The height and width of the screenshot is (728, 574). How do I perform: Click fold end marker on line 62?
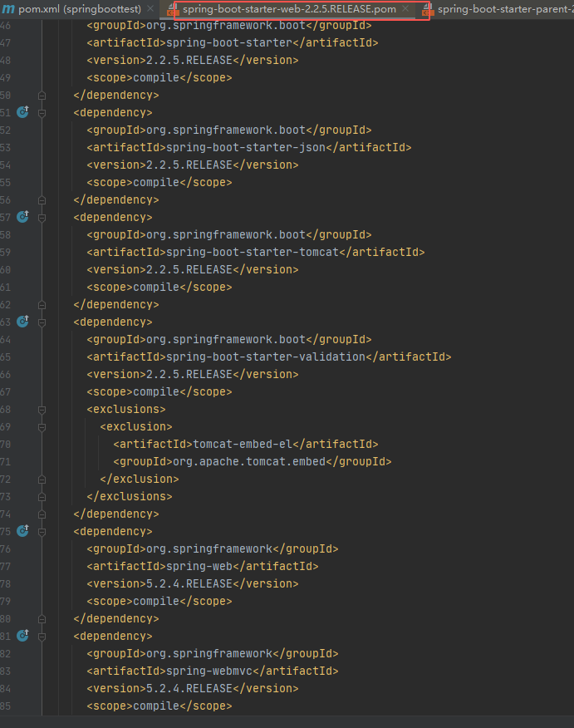(x=42, y=304)
